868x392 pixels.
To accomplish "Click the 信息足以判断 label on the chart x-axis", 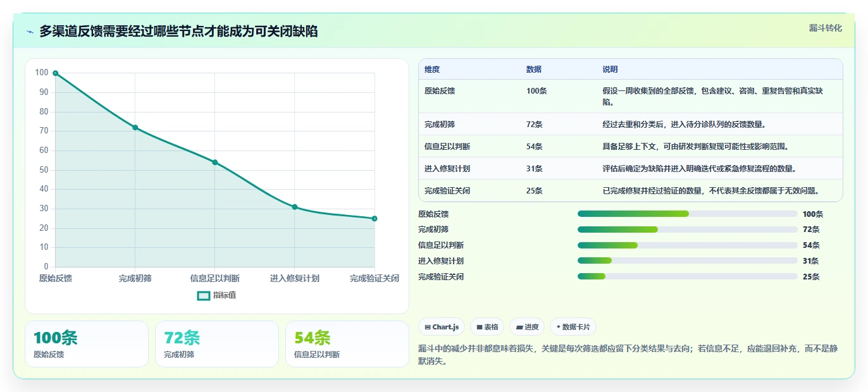I will 215,278.
